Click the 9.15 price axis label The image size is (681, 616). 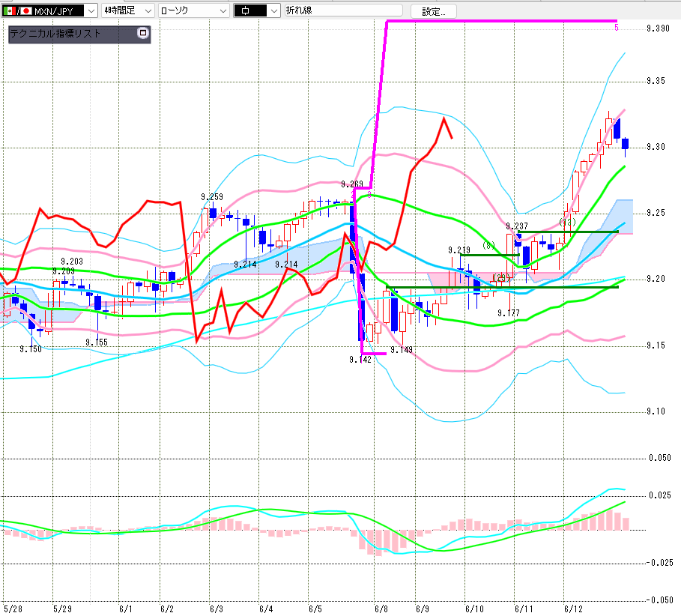click(656, 345)
